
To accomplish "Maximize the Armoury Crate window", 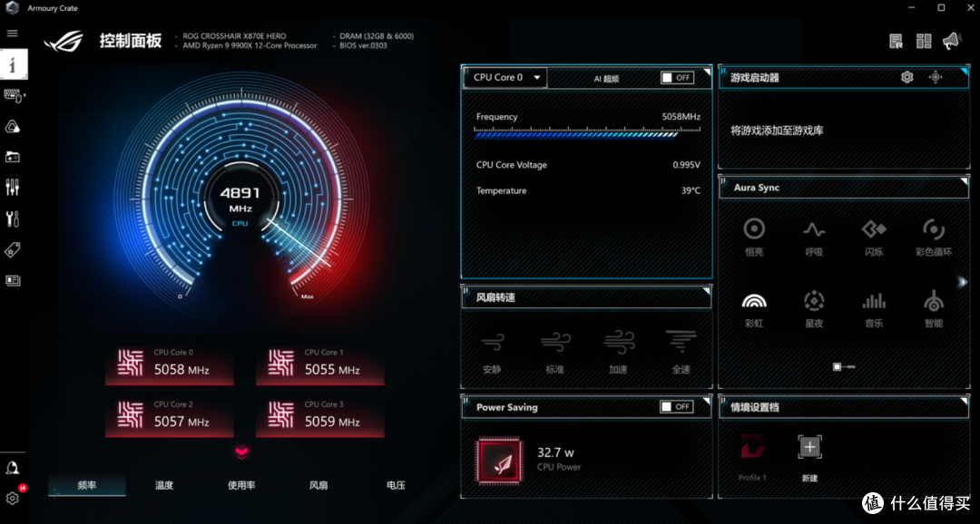I will pos(941,7).
